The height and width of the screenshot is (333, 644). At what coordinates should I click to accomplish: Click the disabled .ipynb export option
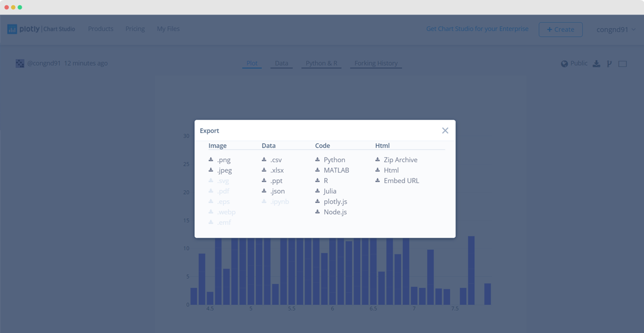(275, 201)
